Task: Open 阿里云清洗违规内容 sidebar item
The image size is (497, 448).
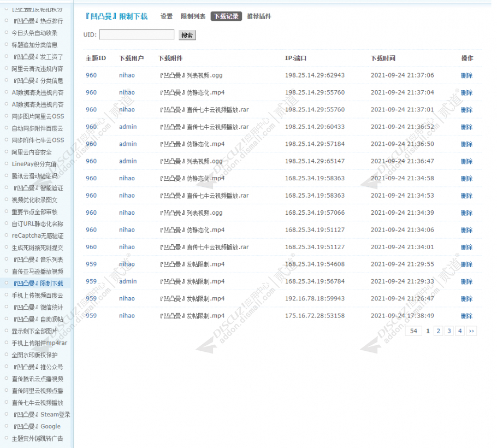Action: (x=37, y=69)
